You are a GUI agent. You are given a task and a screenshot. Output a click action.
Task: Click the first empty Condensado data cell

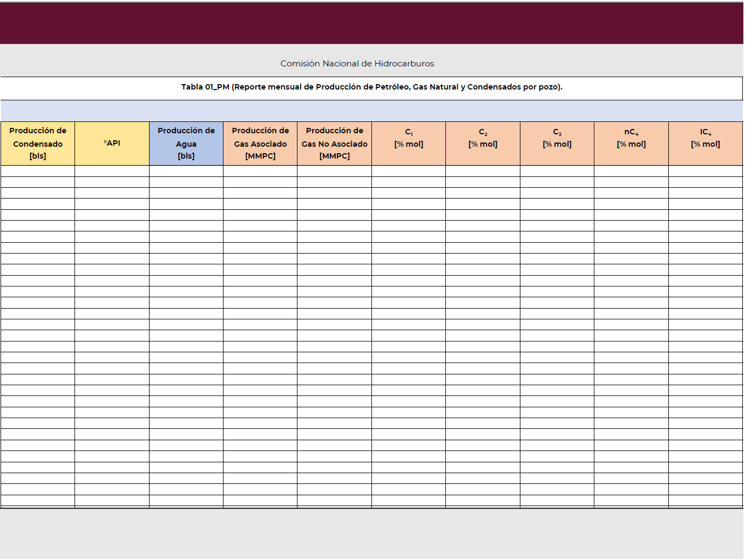pos(37,170)
